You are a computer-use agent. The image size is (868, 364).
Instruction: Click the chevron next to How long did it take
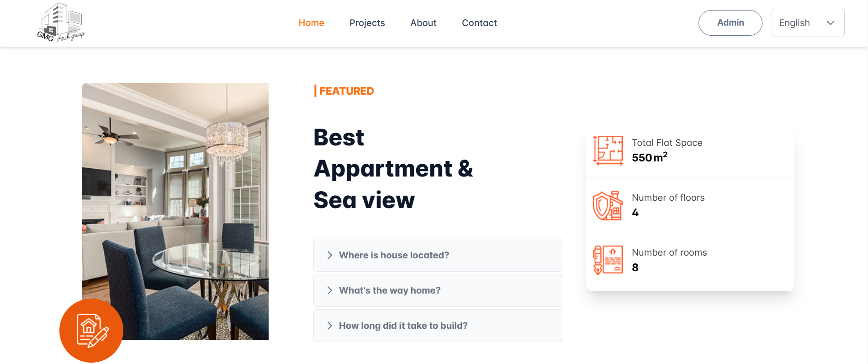[329, 326]
